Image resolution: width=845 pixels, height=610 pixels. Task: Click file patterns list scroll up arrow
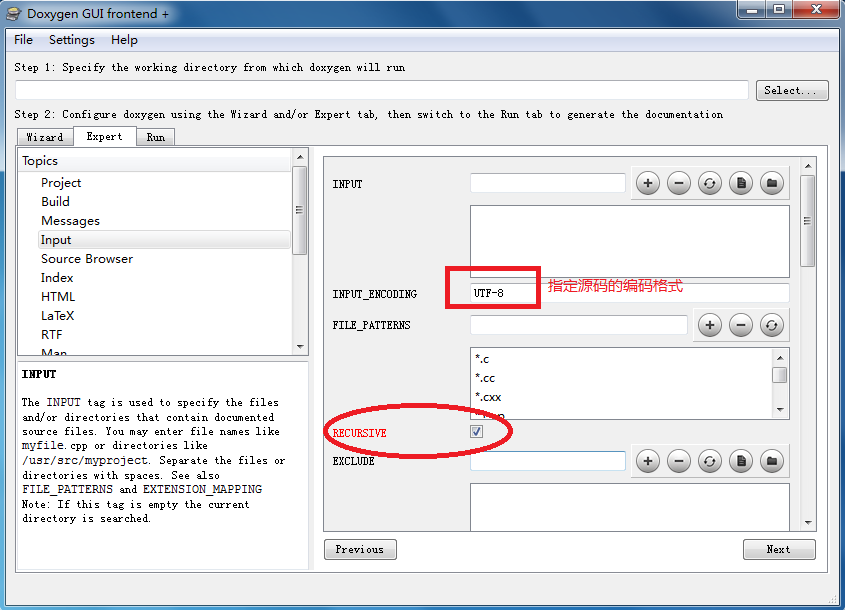click(x=780, y=358)
